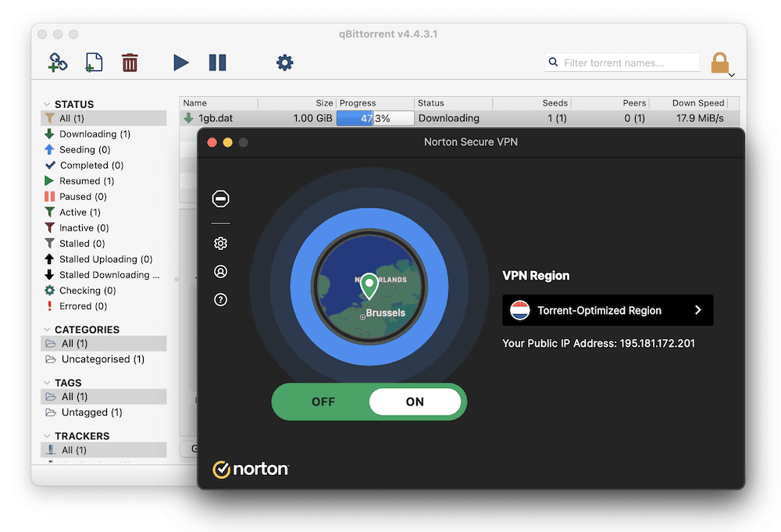Open the add torrent file icon
The image size is (781, 532).
(94, 62)
